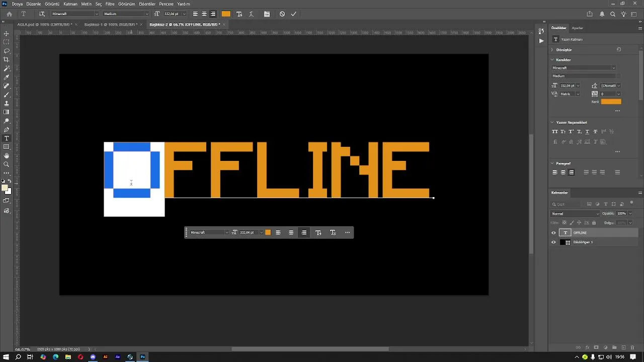
Task: Click the Renk color swatch in Properties
Action: (x=611, y=102)
